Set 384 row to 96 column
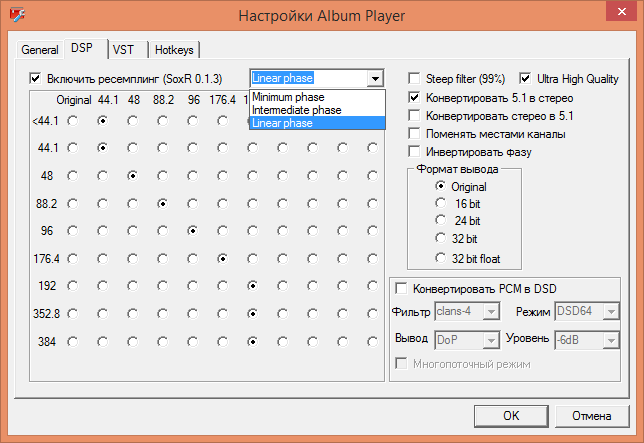Screen dimensions: 644x443 tap(193, 342)
